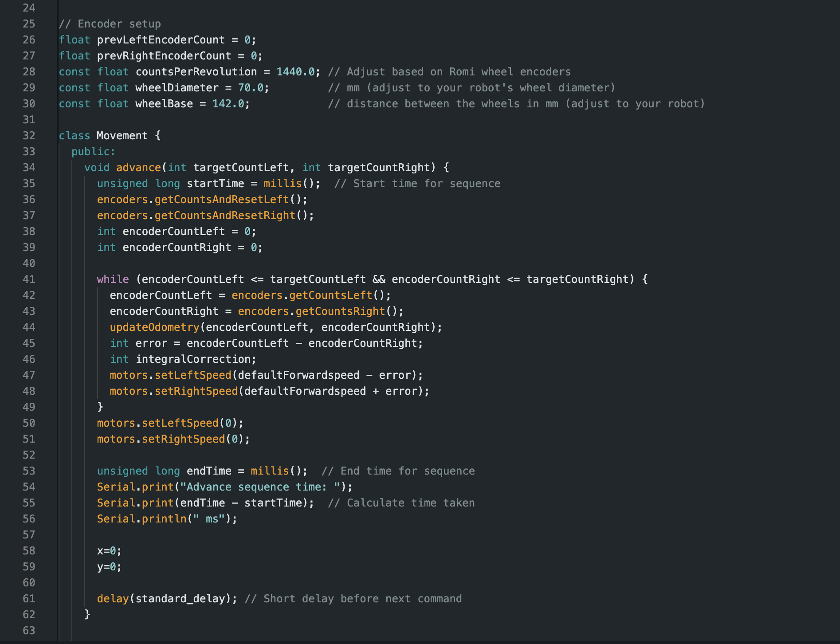Click line number 62 in the gutter
This screenshot has width=840, height=644.
point(29,614)
